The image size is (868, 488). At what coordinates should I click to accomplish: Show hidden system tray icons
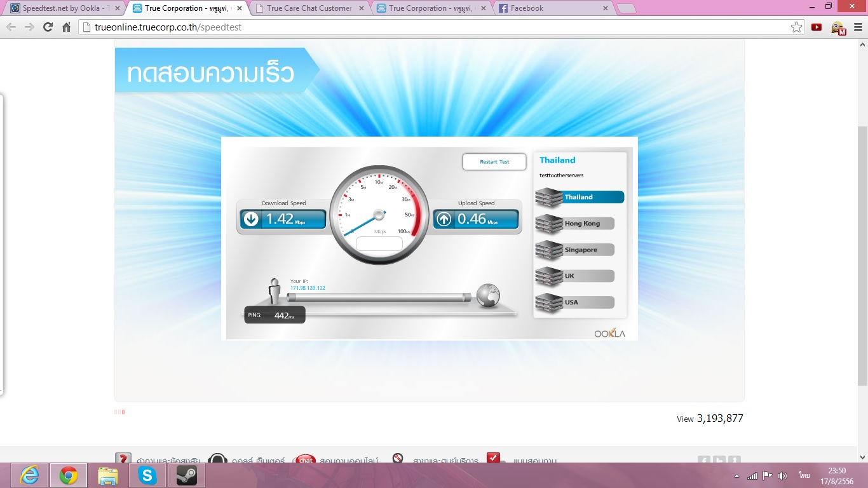737,476
